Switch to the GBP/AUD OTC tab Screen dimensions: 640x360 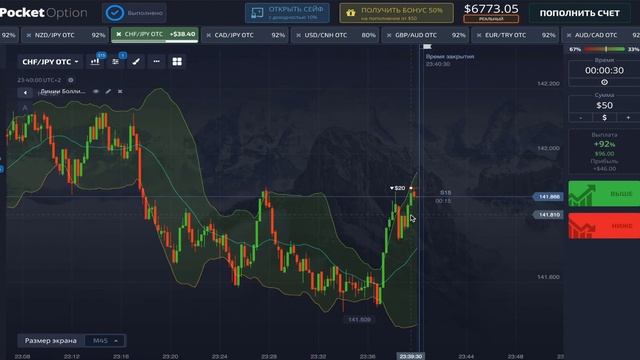(x=425, y=35)
